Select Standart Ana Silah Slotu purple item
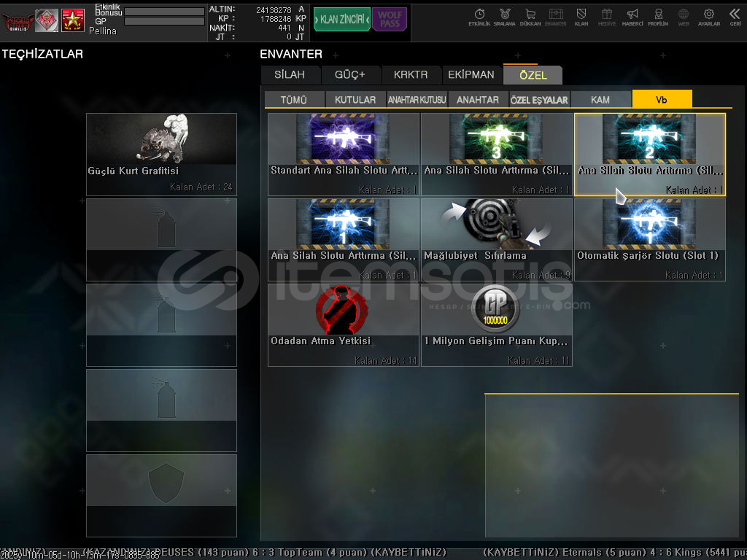This screenshot has width=747, height=560. (x=343, y=155)
